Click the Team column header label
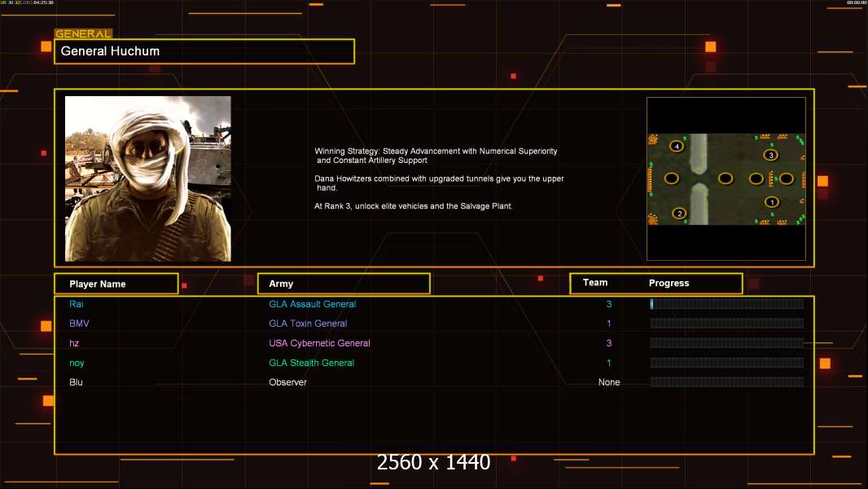This screenshot has height=489, width=868. pyautogui.click(x=595, y=283)
